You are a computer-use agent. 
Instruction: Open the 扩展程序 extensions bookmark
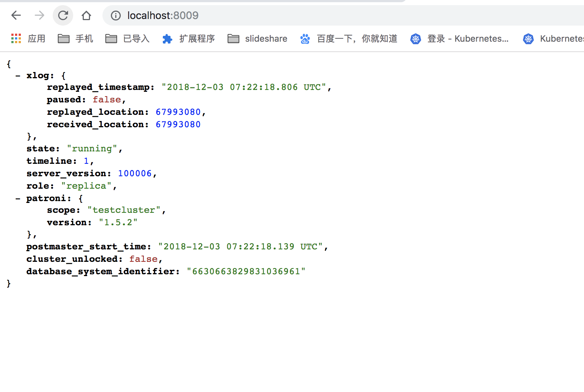[188, 38]
